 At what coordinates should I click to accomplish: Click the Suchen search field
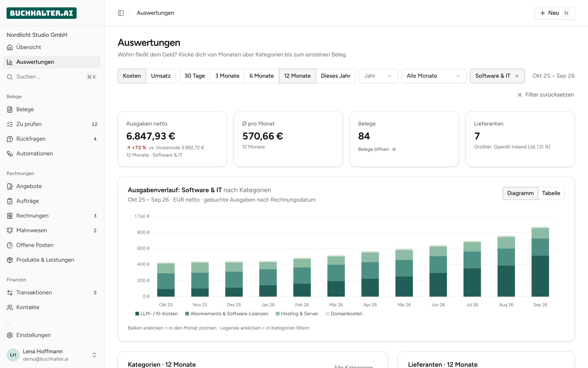click(52, 77)
